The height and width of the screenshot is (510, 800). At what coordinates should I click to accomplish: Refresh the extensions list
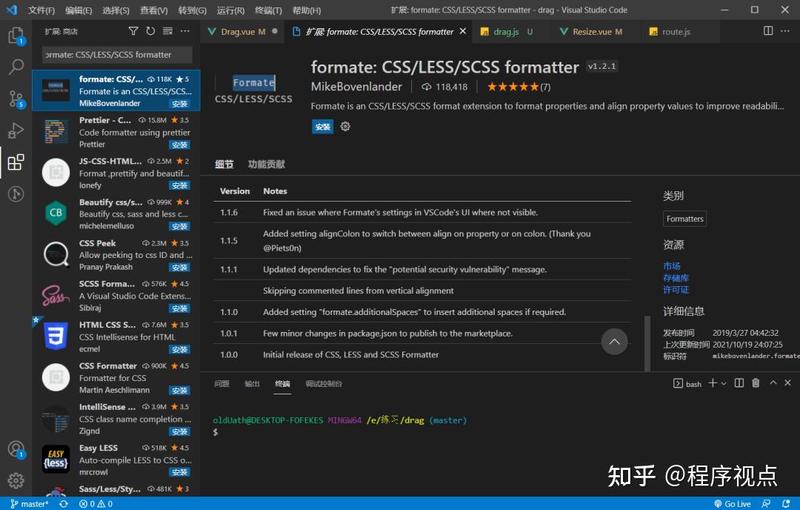tap(151, 31)
